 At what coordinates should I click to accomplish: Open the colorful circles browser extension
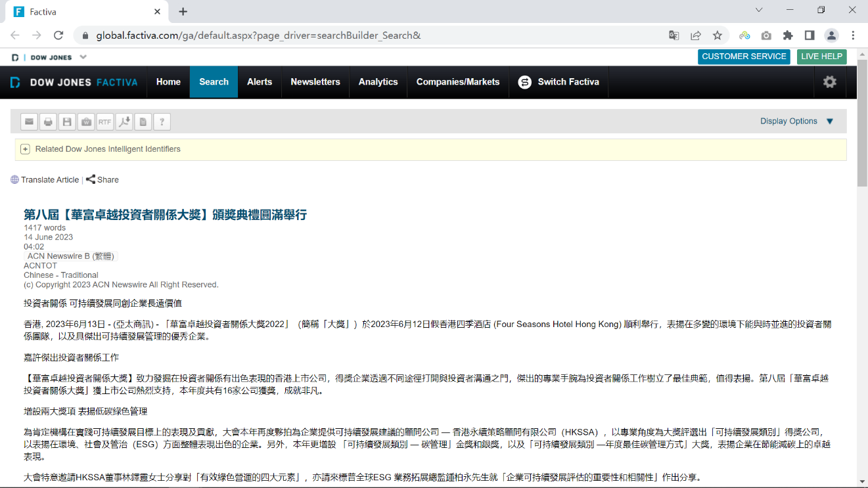(x=744, y=35)
